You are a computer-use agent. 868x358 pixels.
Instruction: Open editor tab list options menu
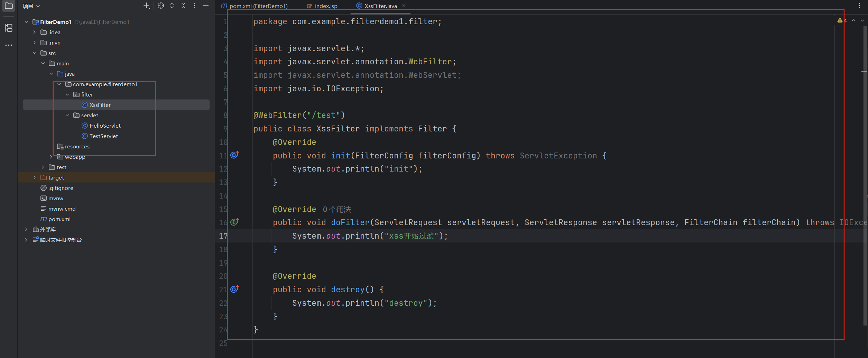pyautogui.click(x=859, y=6)
